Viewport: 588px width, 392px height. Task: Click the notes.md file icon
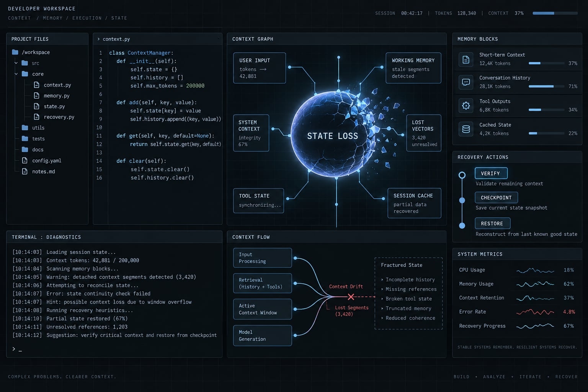[x=25, y=171]
